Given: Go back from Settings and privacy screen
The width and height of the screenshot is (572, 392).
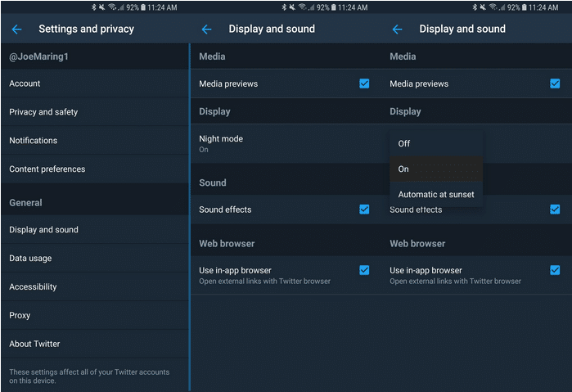Looking at the screenshot, I should click(x=17, y=29).
